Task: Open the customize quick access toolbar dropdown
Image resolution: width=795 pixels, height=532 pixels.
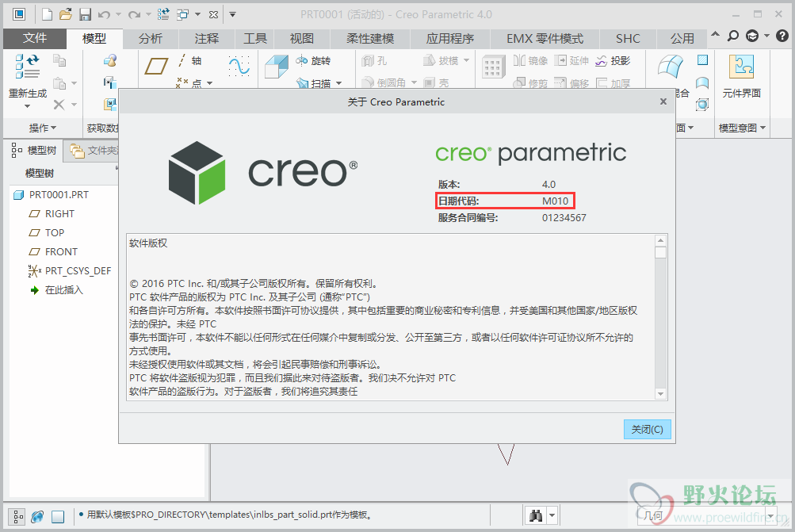Action: coord(232,15)
